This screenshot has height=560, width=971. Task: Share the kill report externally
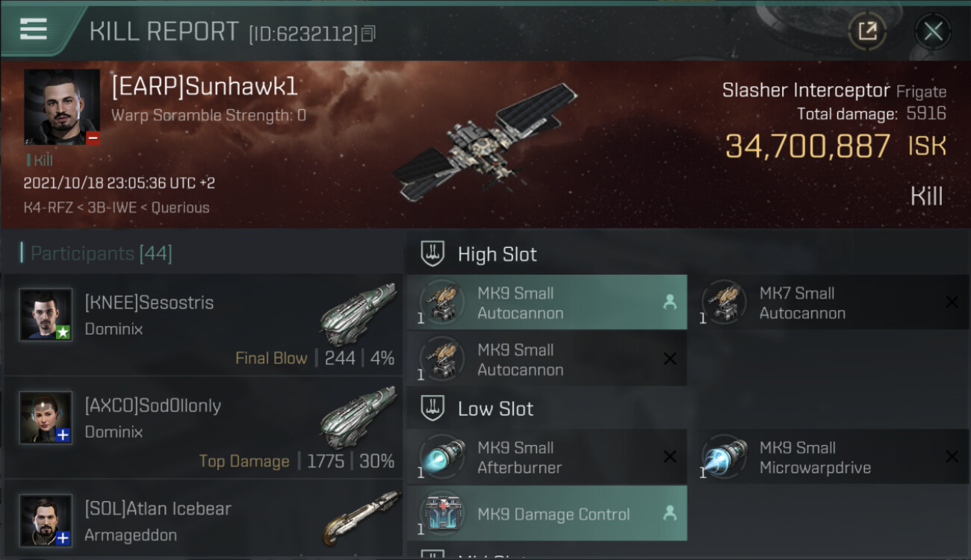(x=867, y=31)
